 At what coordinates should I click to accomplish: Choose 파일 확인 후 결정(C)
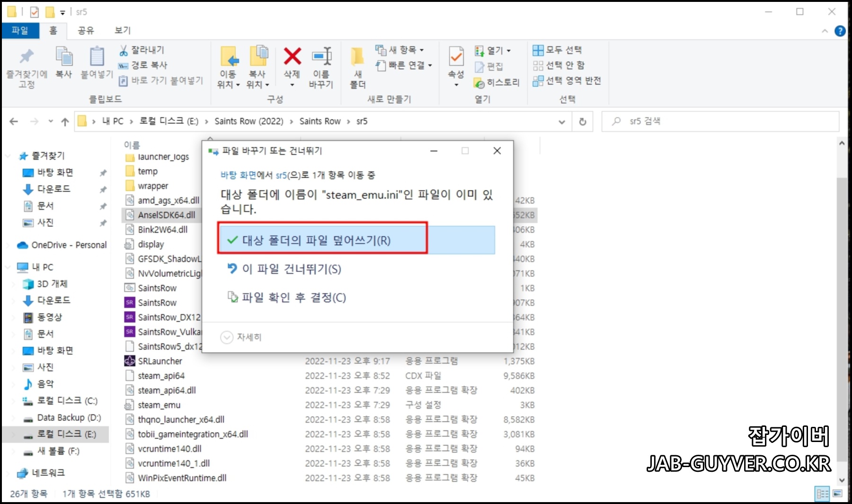tap(287, 297)
